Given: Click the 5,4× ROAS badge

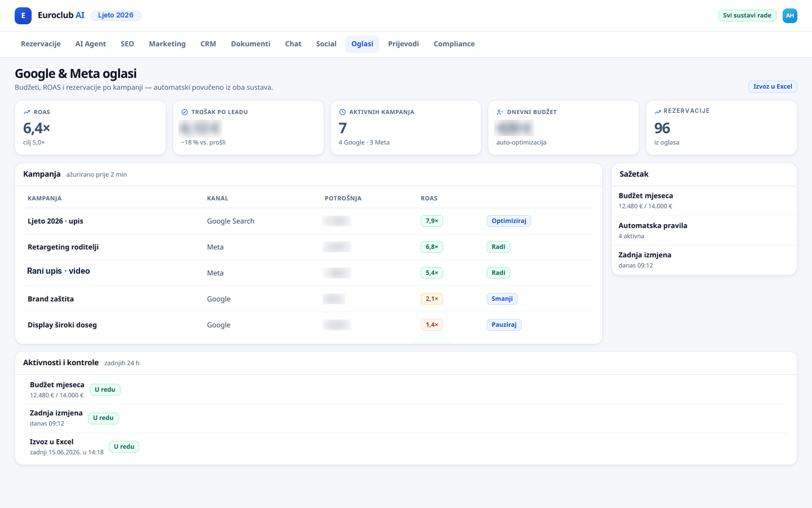Looking at the screenshot, I should click(432, 273).
